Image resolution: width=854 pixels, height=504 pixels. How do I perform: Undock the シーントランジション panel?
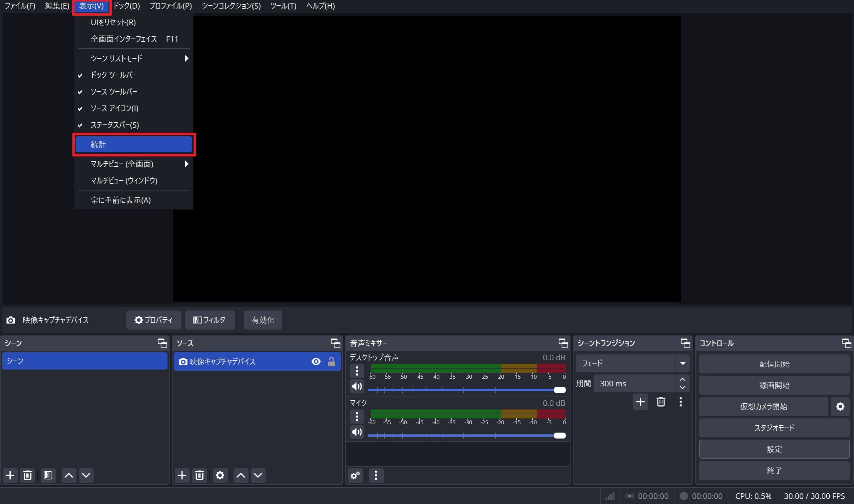686,343
